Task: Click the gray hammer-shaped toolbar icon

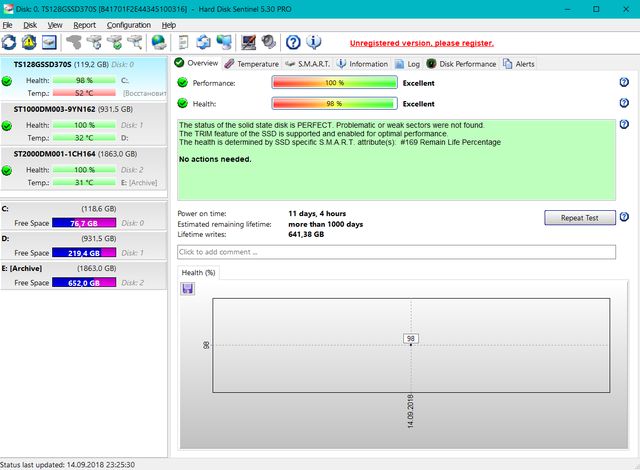Action: [74, 42]
